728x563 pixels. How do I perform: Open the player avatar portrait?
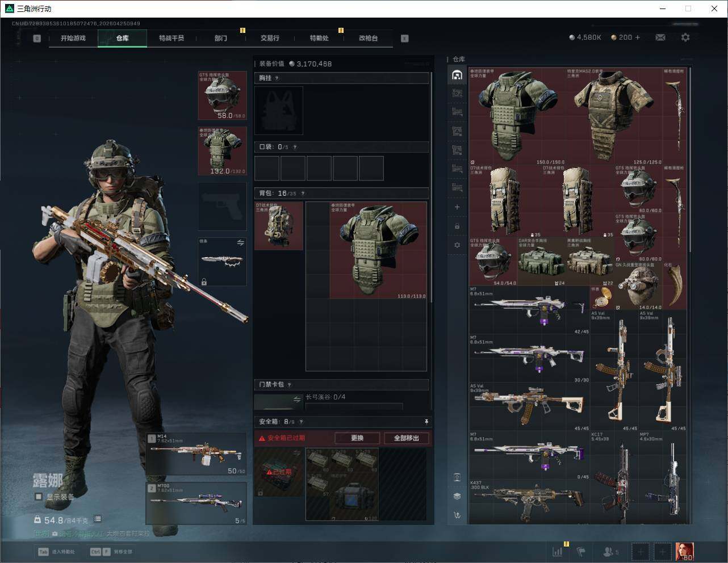click(684, 551)
